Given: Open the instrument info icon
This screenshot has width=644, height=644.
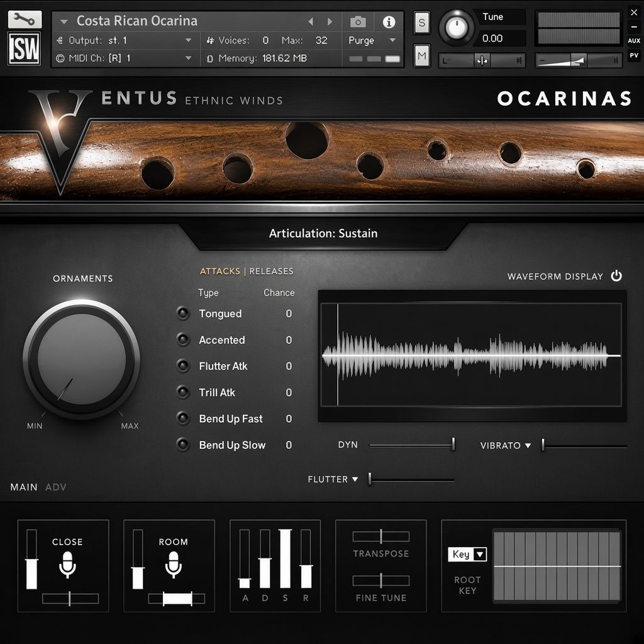Looking at the screenshot, I should (x=389, y=21).
